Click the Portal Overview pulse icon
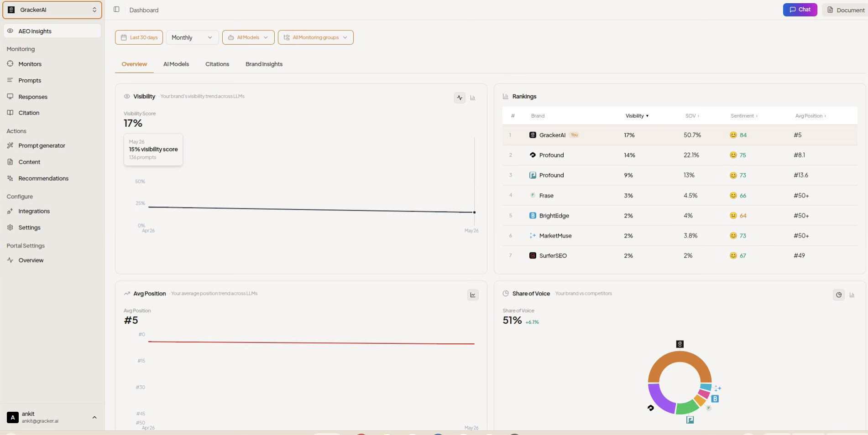Viewport: 868px width, 435px height. (x=10, y=260)
